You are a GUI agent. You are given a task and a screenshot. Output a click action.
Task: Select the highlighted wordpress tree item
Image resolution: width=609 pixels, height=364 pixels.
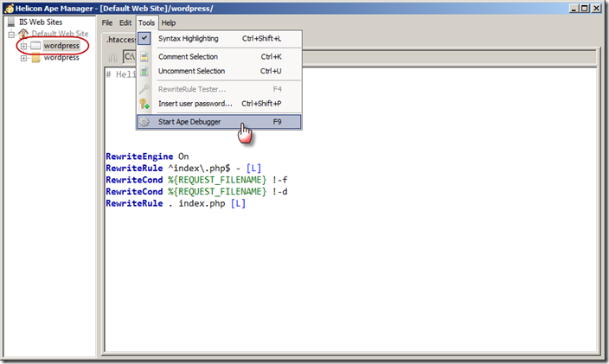pos(61,45)
